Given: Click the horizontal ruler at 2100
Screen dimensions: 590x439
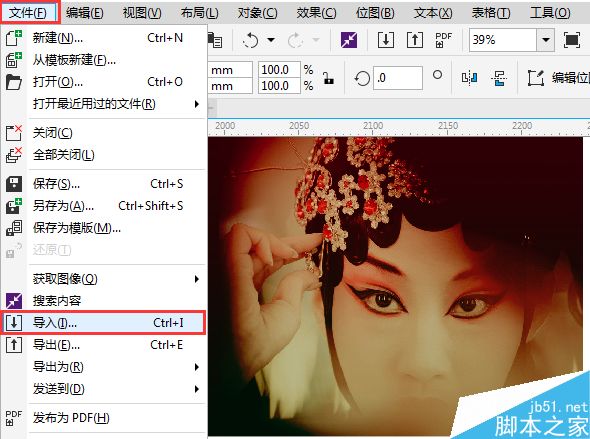Looking at the screenshot, I should coord(373,126).
